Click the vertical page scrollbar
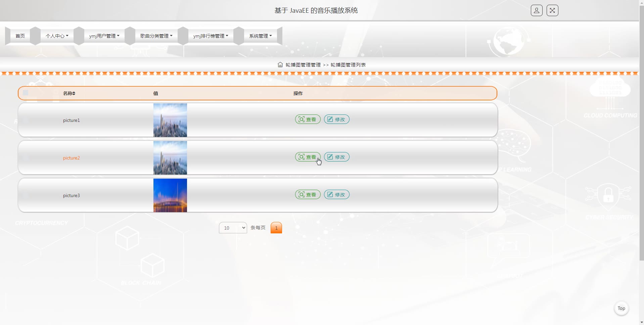This screenshot has height=325, width=644. (641, 133)
